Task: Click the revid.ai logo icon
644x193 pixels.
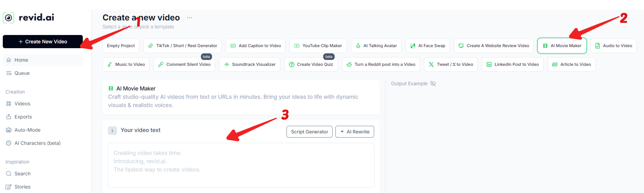Action: coord(8,18)
